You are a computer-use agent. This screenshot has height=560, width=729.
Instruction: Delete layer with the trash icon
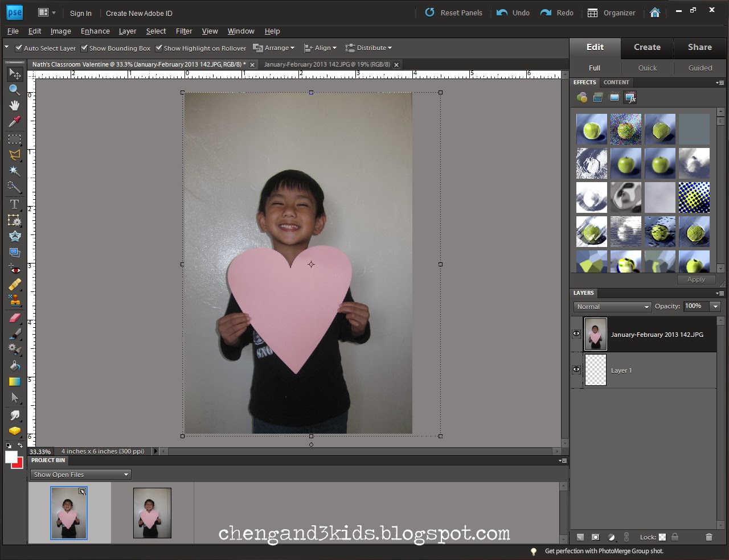709,537
